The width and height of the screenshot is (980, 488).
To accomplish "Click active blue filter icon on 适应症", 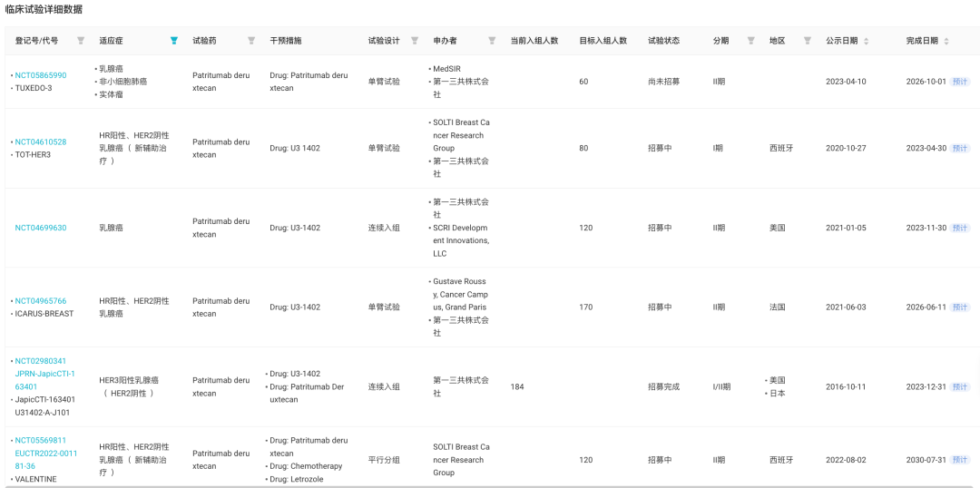I will pyautogui.click(x=174, y=41).
